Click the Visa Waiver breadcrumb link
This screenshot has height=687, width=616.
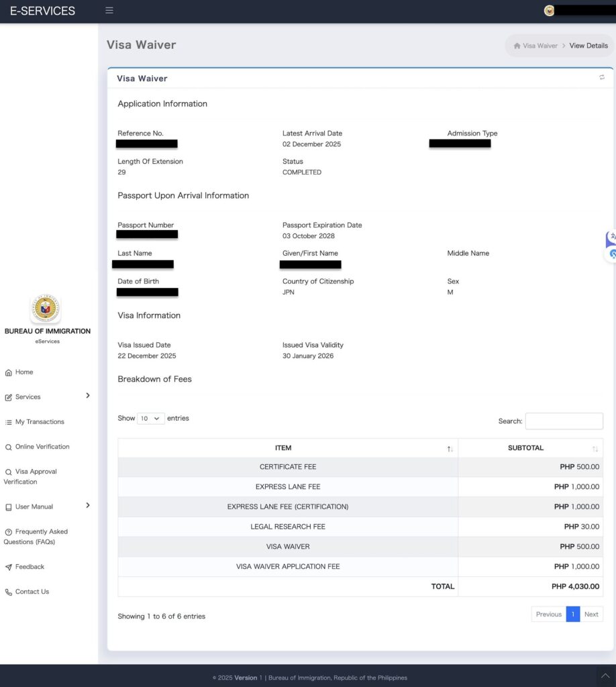[540, 46]
